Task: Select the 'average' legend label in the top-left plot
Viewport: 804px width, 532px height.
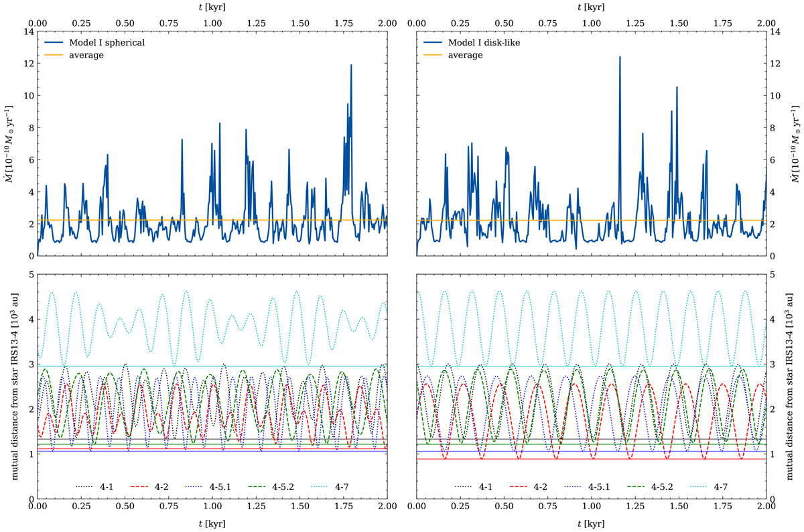Action: click(86, 55)
